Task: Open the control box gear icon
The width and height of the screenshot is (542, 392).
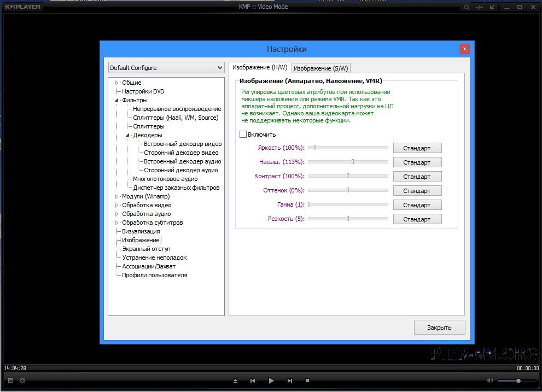Action: (x=22, y=381)
